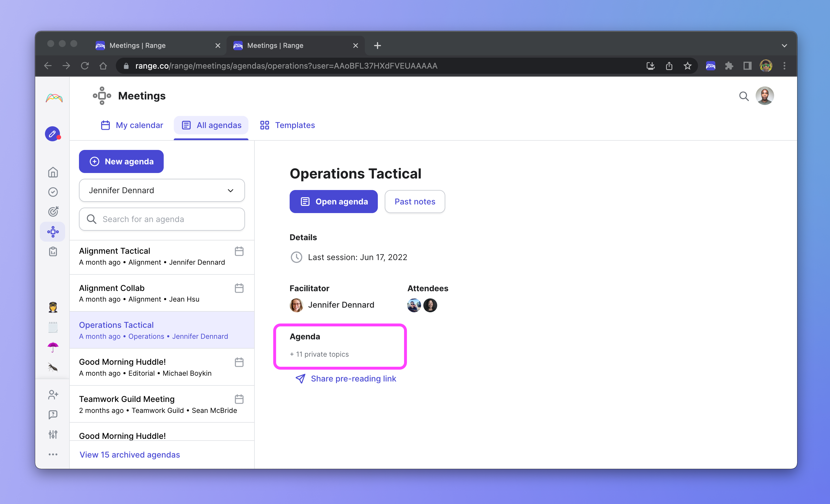Screen dimensions: 830x504
Task: Click the invite teammates icon
Action: [53, 394]
